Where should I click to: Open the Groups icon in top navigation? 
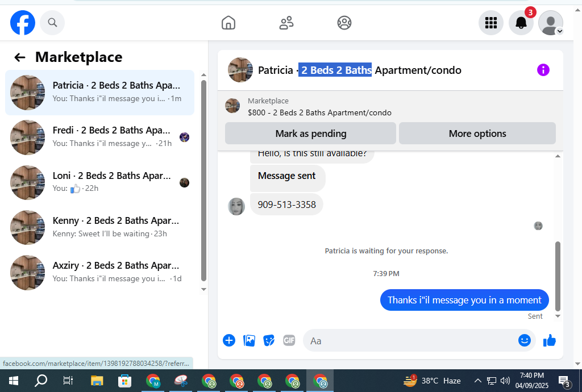[x=344, y=23]
